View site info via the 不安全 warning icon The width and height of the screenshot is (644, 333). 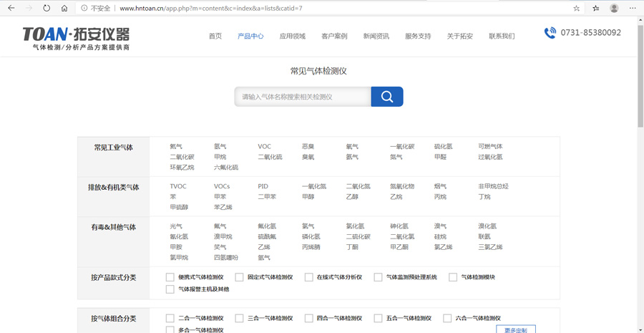pos(84,8)
